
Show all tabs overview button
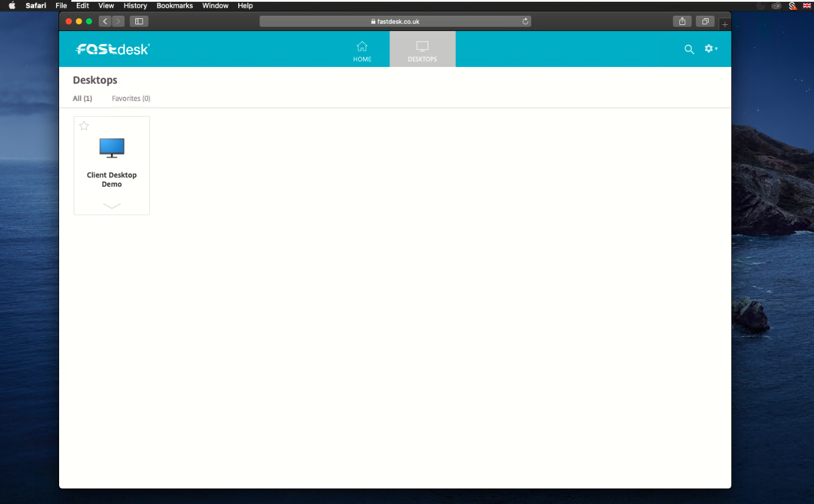pos(705,21)
